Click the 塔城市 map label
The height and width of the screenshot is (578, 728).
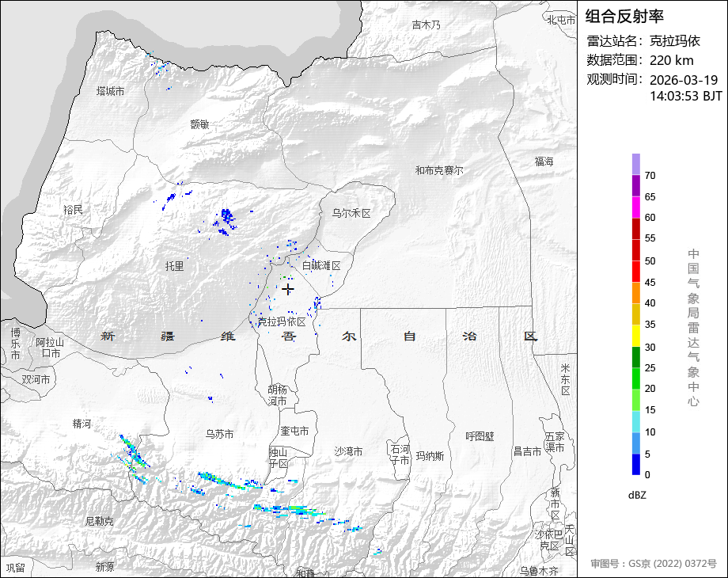(110, 91)
